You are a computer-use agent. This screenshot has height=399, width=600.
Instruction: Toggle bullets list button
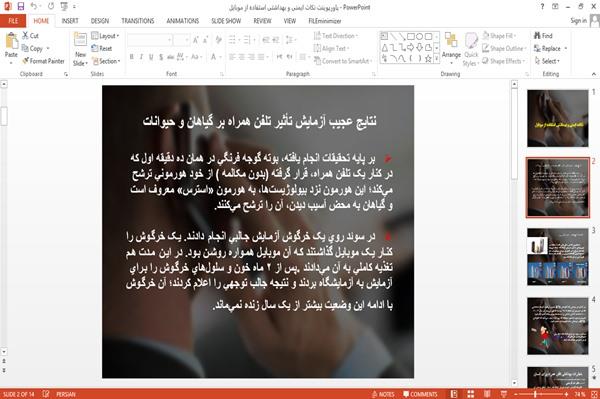pyautogui.click(x=233, y=40)
